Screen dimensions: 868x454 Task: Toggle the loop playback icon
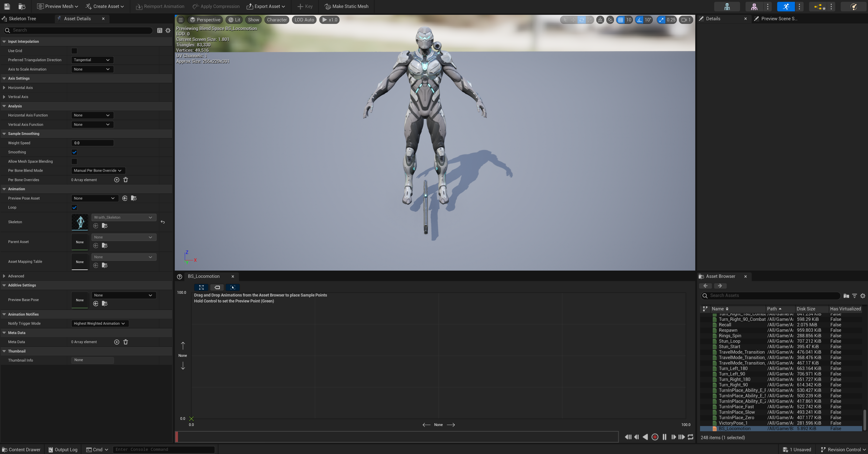(690, 437)
